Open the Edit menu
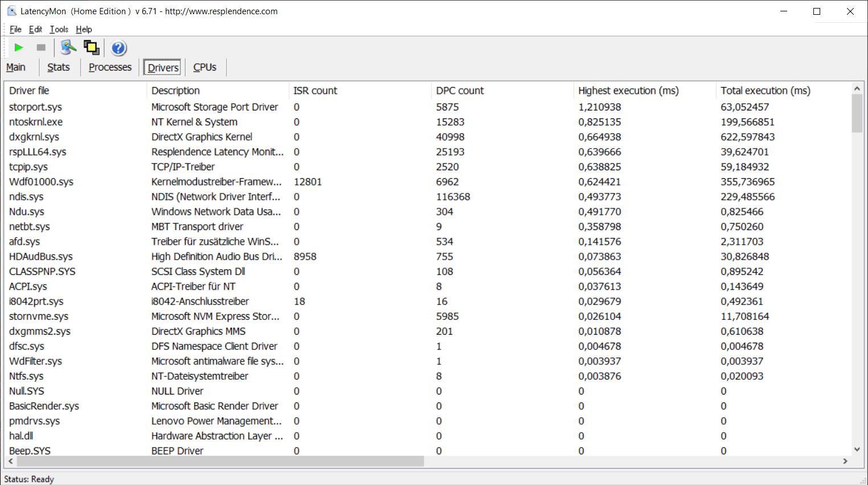 coord(35,29)
